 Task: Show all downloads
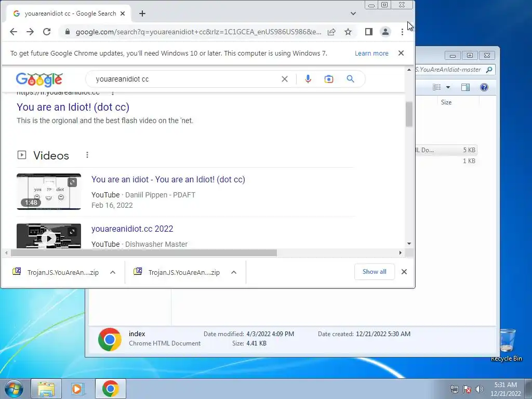click(x=374, y=272)
